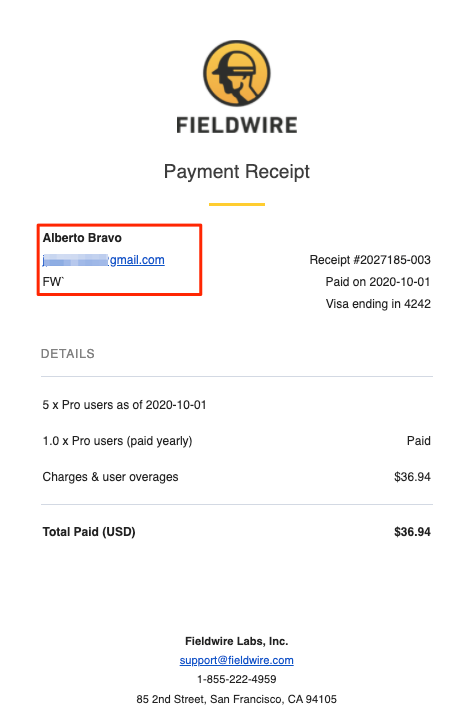Click the DETAILS section header
The height and width of the screenshot is (715, 474).
pos(68,354)
